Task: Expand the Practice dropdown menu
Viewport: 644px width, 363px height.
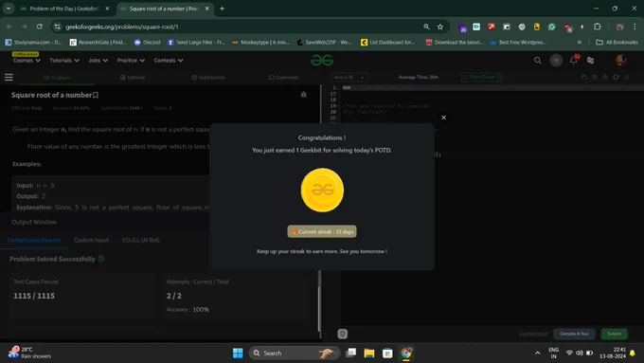Action: click(x=131, y=61)
